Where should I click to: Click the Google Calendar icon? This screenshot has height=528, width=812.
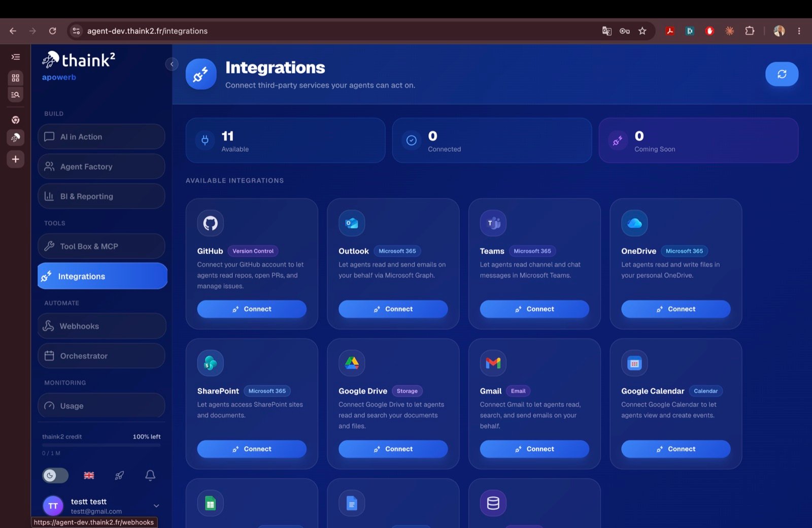pos(634,363)
